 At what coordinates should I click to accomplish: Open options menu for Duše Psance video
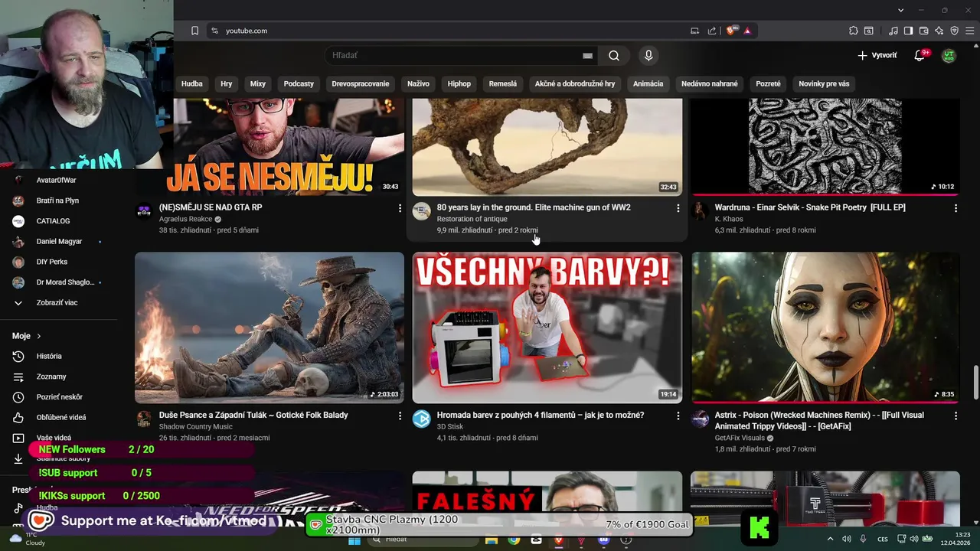pyautogui.click(x=400, y=416)
